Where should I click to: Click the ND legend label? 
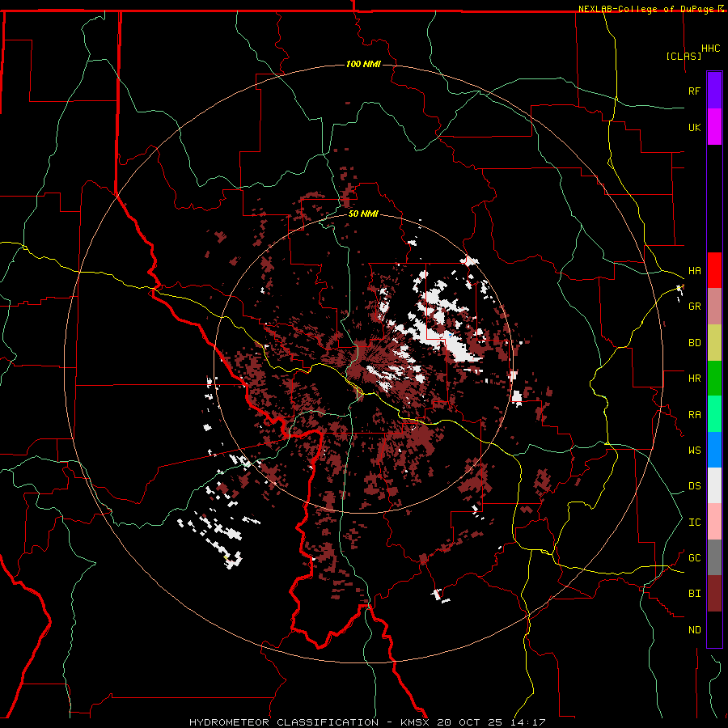(694, 629)
